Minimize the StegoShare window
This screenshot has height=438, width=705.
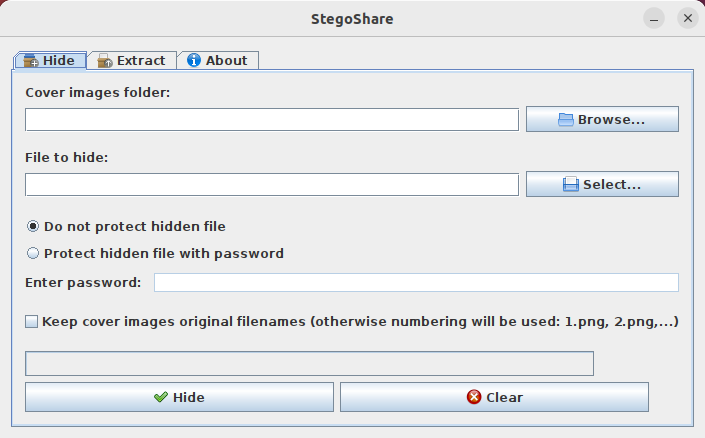(x=654, y=18)
